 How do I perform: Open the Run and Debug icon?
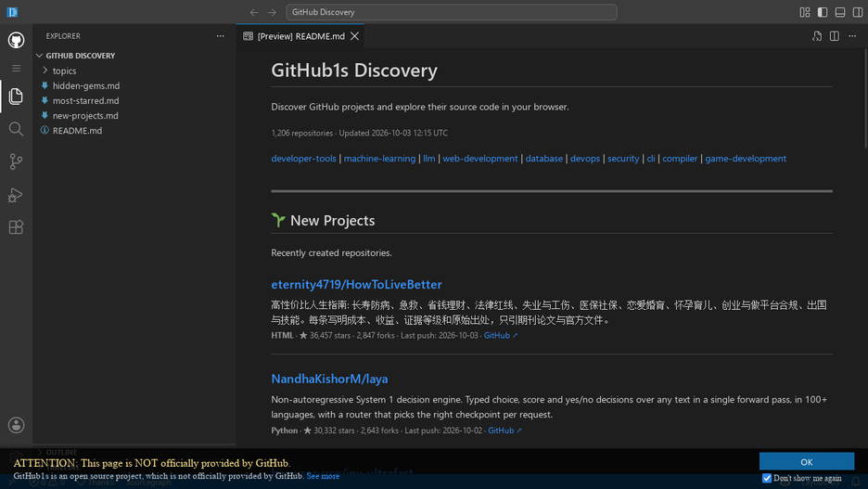pos(16,195)
